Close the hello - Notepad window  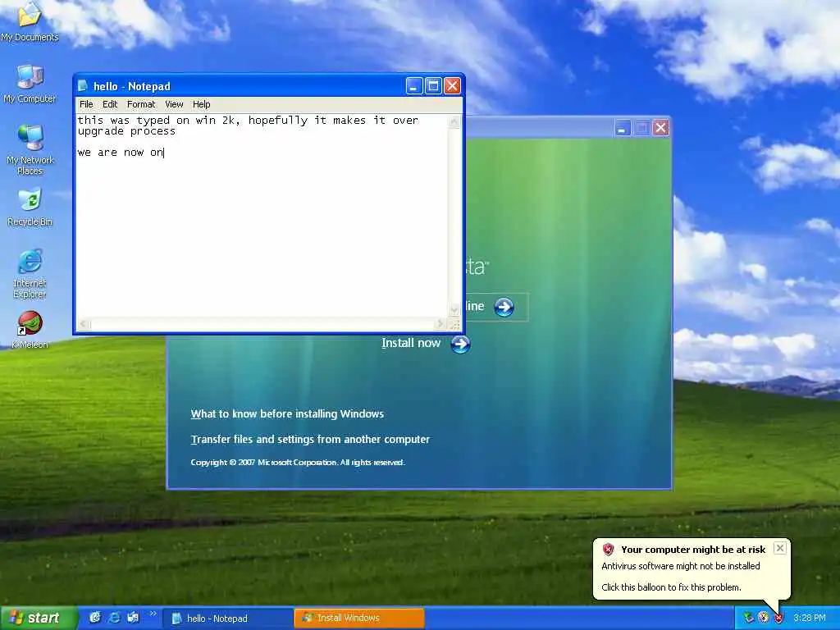[x=453, y=85]
